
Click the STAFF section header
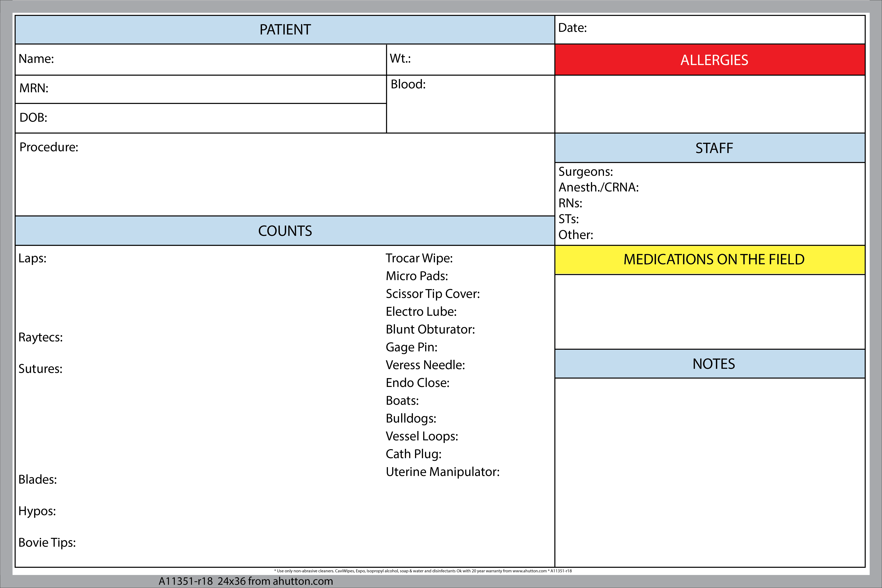pyautogui.click(x=710, y=148)
